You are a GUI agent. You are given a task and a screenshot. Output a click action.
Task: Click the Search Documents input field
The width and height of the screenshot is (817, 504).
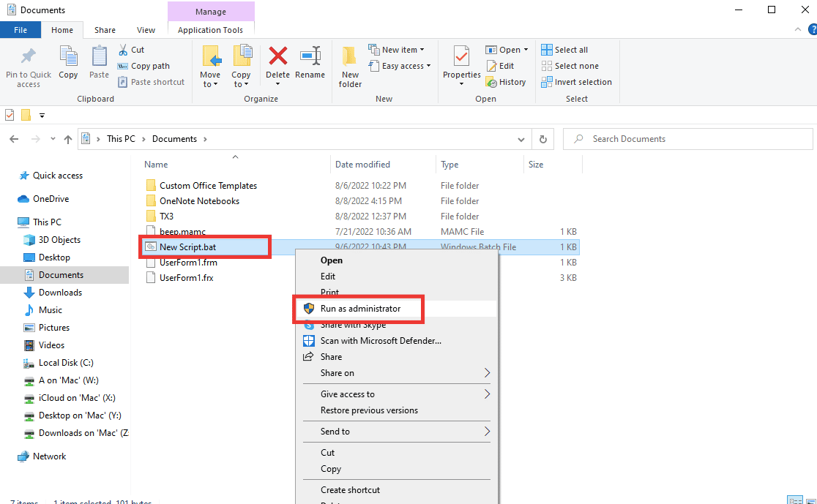click(687, 138)
